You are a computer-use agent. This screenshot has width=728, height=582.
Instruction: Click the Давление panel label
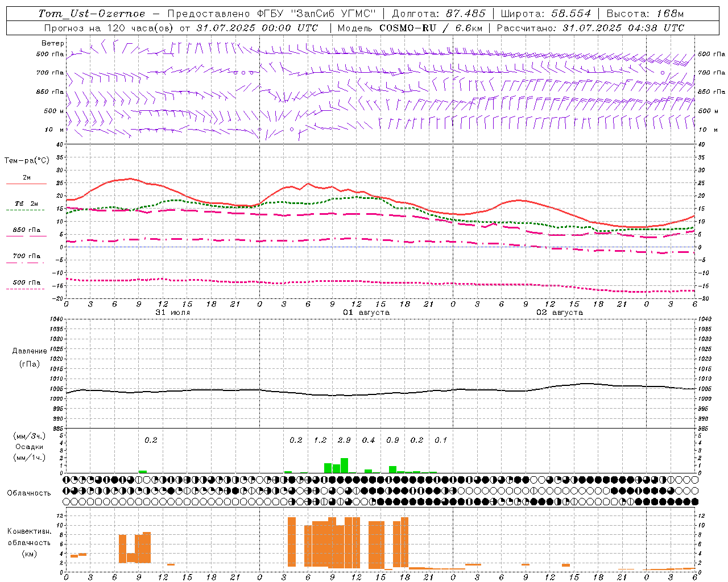30,351
